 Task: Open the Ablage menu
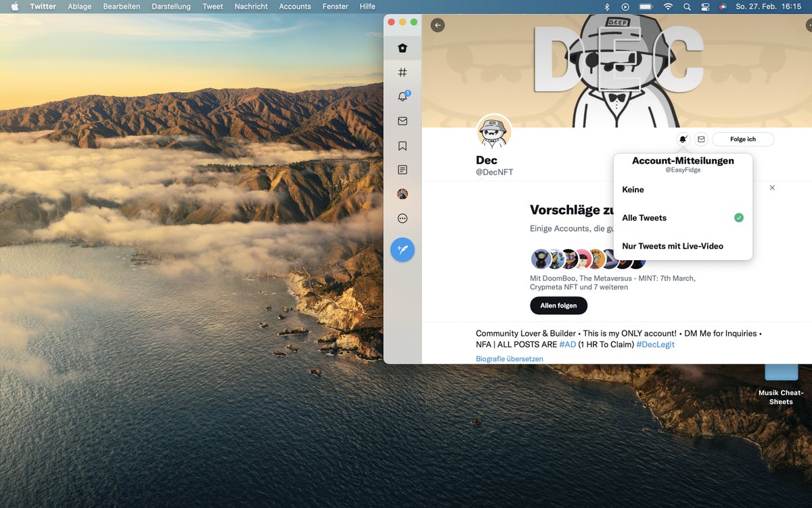[80, 7]
